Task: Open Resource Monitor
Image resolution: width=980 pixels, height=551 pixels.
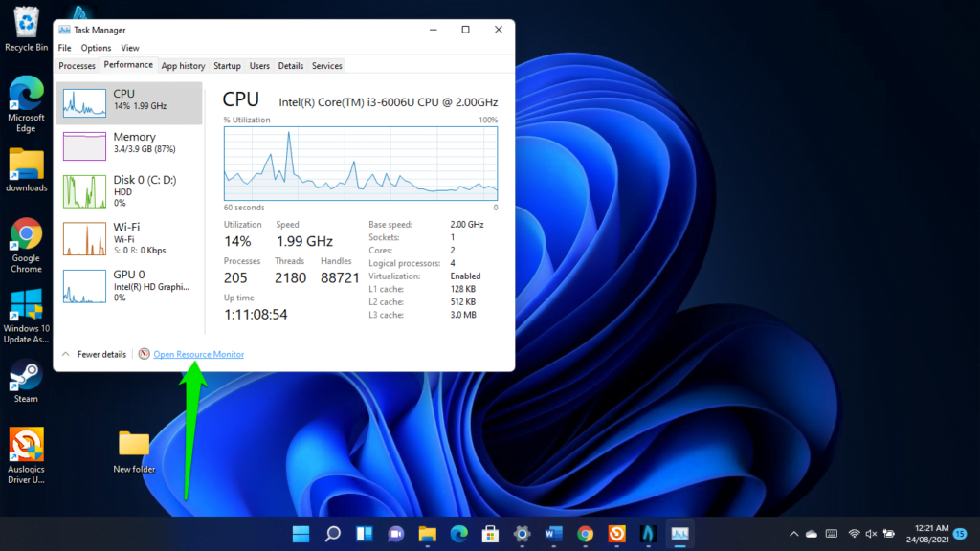Action: 198,354
